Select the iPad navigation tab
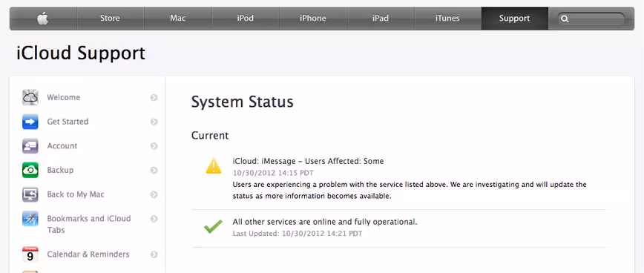 pos(381,19)
